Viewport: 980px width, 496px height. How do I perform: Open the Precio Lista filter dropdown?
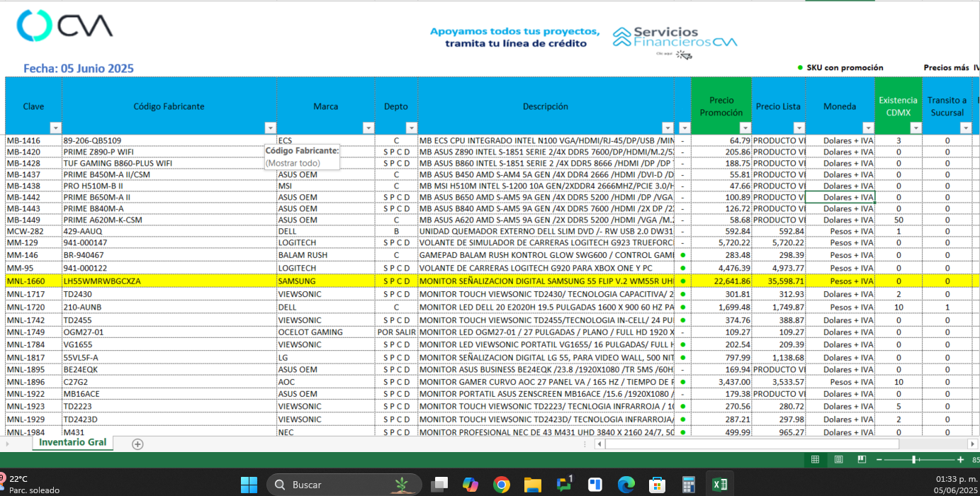coord(799,128)
